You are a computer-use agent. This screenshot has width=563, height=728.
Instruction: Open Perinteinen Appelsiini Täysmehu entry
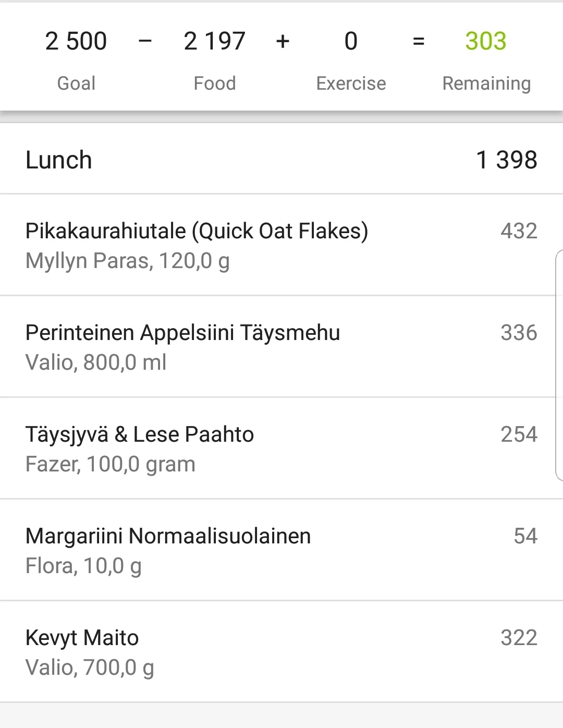tap(182, 346)
